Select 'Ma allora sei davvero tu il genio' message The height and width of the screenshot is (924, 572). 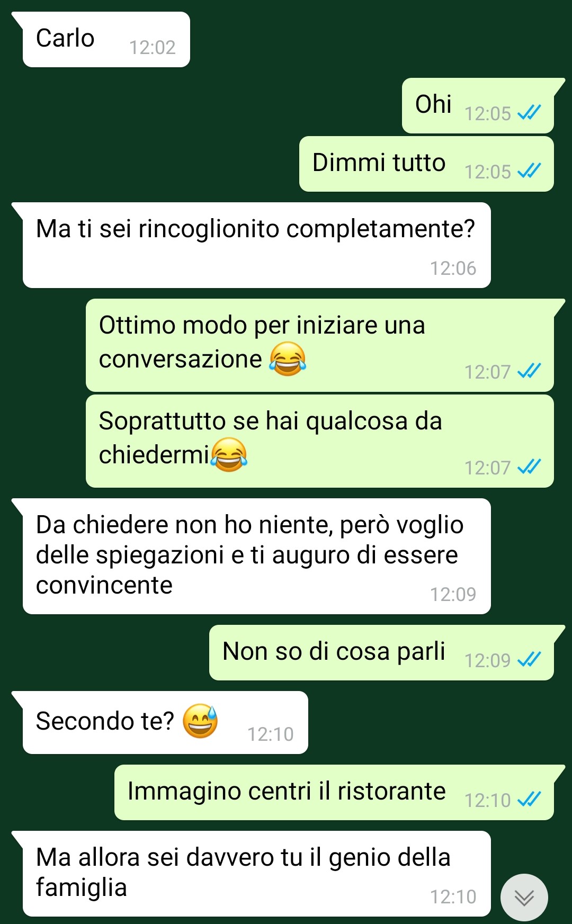tap(256, 874)
